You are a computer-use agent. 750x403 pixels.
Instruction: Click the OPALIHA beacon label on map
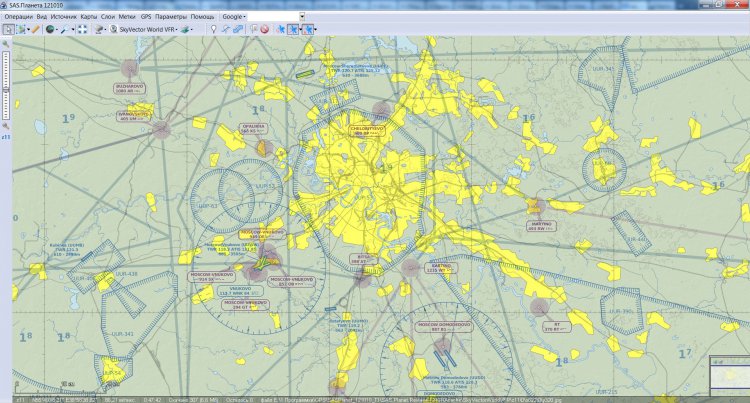(253, 129)
